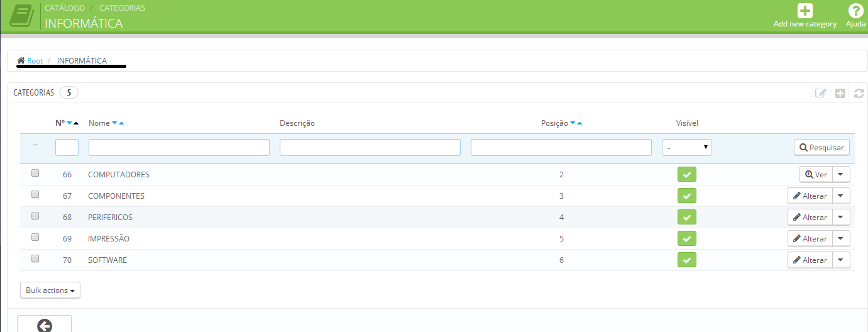Select the checkbox for SOFTWARE row
Viewport: 868px width, 332px height.
[35, 258]
